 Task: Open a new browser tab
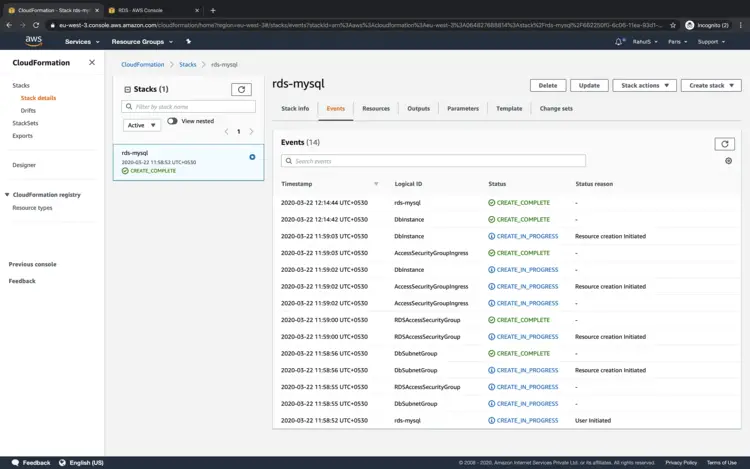click(x=213, y=10)
